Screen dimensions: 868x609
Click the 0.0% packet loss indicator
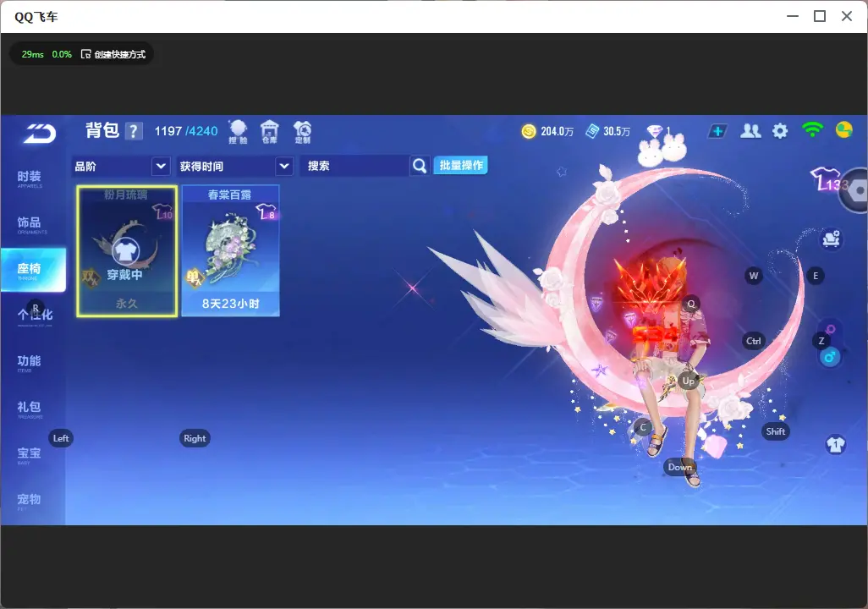[62, 54]
